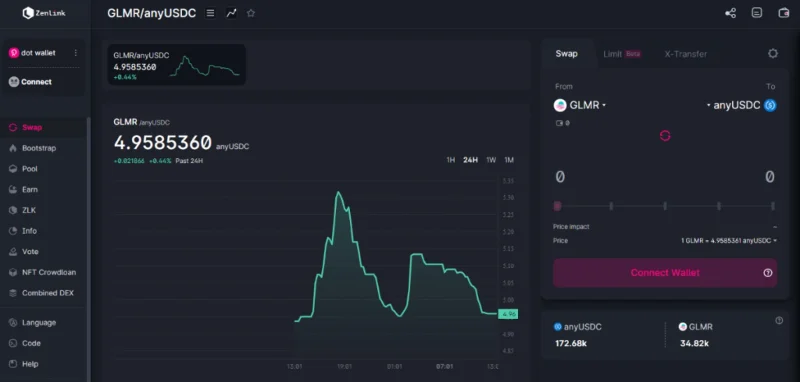
Task: Open the GLMR From token dropdown
Action: [x=580, y=106]
